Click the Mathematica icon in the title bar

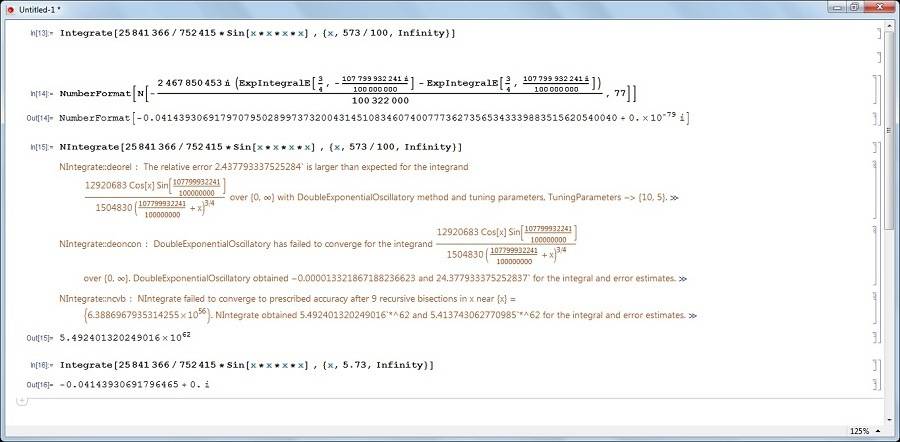point(10,9)
